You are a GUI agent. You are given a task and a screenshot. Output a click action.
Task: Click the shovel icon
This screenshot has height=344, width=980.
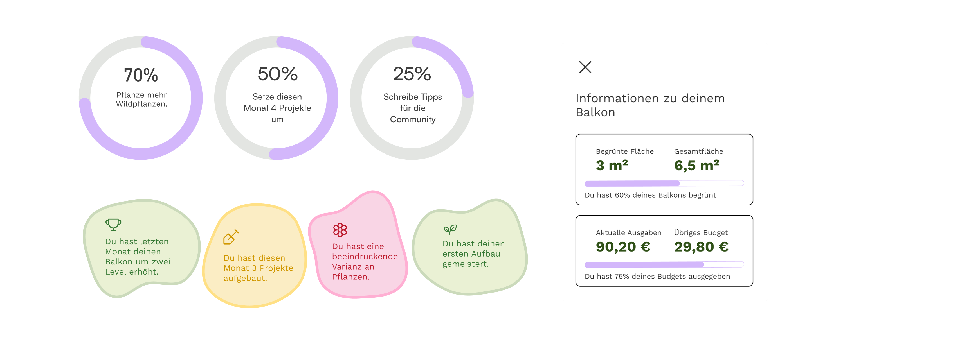[231, 237]
